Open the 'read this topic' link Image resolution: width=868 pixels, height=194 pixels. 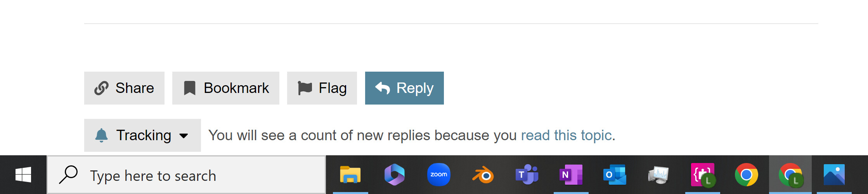pyautogui.click(x=566, y=135)
